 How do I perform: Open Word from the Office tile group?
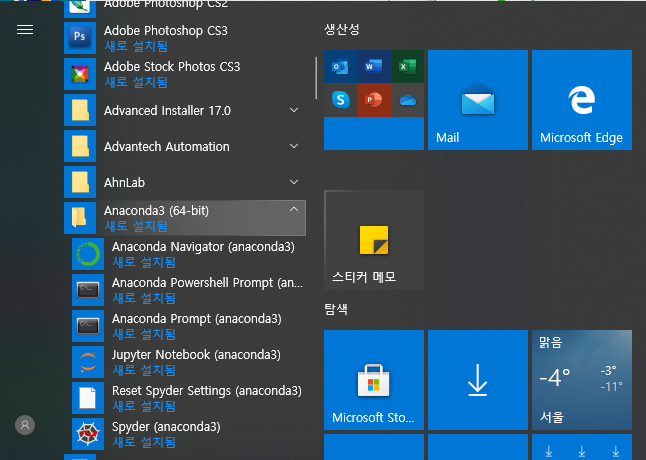coord(374,67)
